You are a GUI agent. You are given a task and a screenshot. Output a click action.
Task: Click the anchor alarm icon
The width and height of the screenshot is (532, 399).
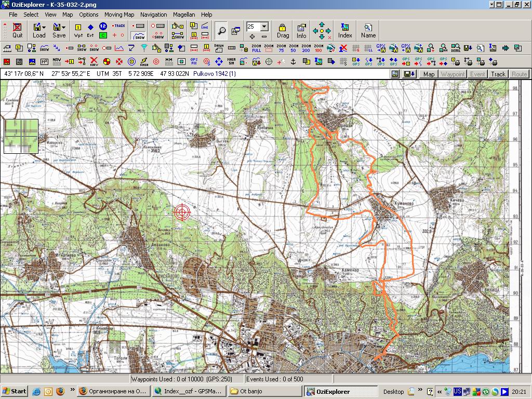(x=292, y=62)
